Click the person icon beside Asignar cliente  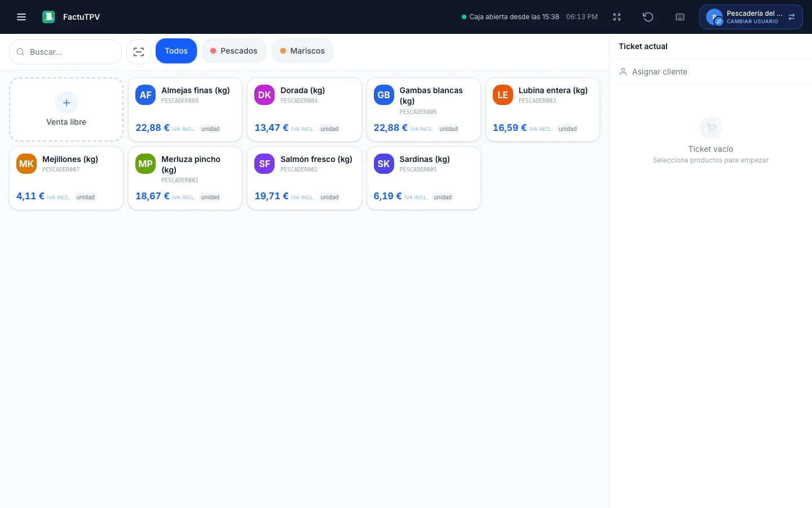[x=623, y=72]
